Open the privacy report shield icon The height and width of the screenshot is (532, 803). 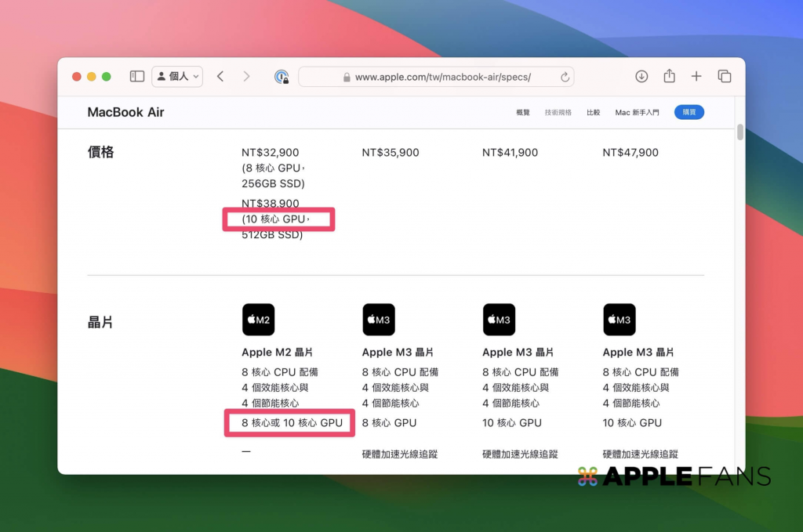coord(282,77)
